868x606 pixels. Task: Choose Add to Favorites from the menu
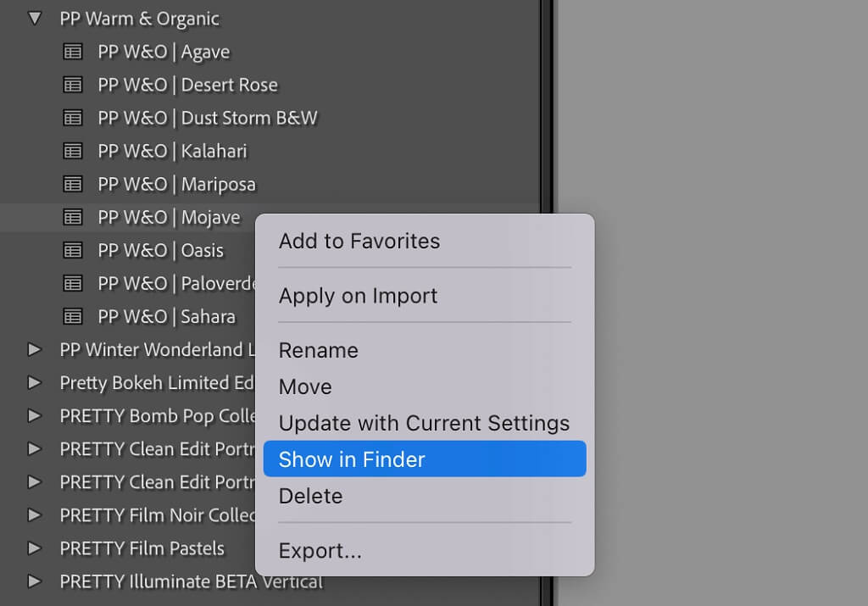[359, 241]
